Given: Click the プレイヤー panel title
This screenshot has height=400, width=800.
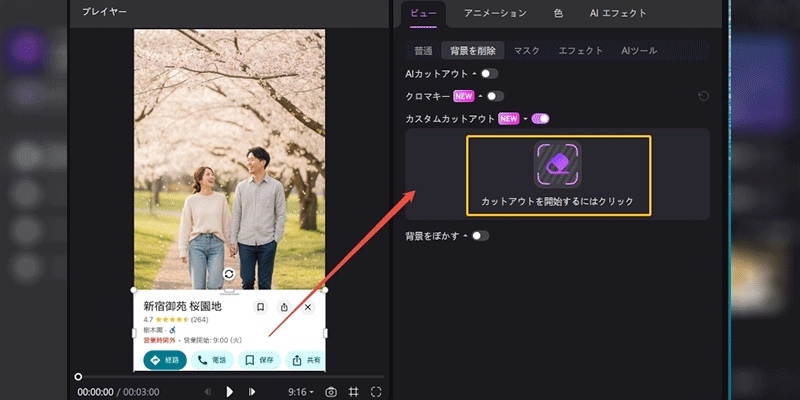Looking at the screenshot, I should pos(105,11).
